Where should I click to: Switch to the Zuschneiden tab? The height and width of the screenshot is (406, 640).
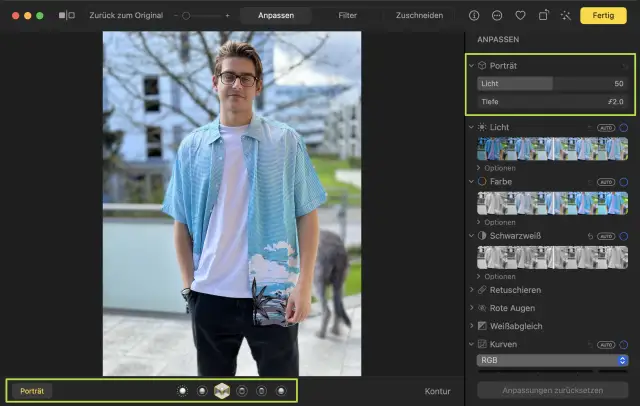[x=419, y=16]
